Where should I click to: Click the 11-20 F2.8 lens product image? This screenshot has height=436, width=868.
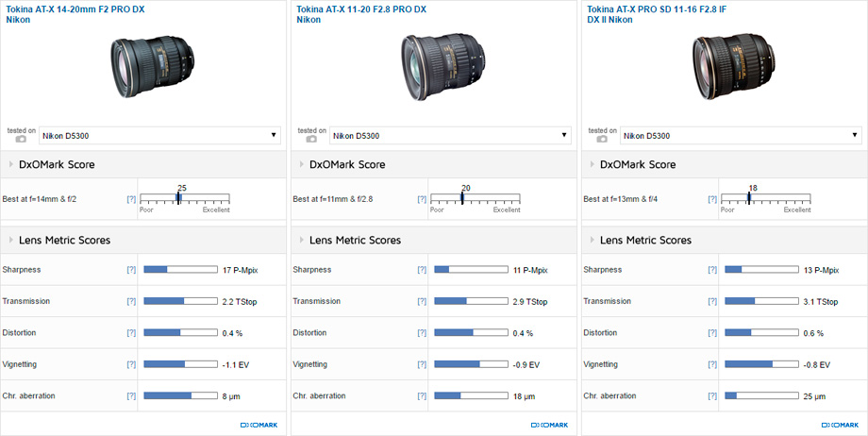point(442,68)
